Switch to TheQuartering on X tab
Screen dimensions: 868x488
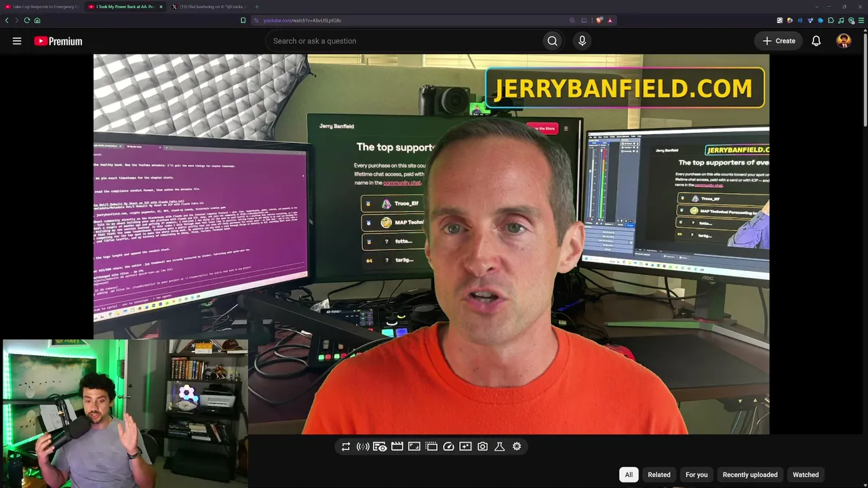(210, 7)
